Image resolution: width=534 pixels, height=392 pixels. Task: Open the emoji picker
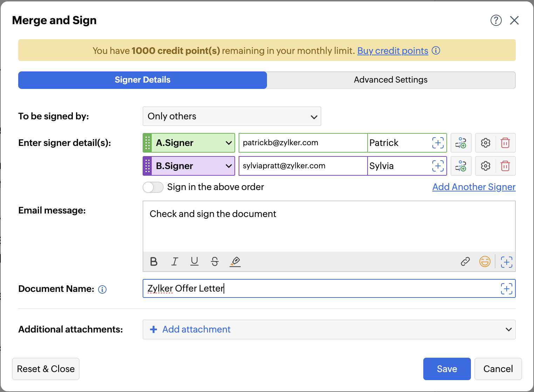coord(485,261)
